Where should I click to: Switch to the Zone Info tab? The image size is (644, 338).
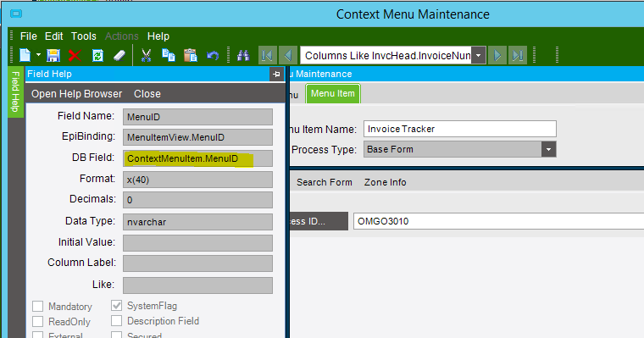(x=386, y=182)
